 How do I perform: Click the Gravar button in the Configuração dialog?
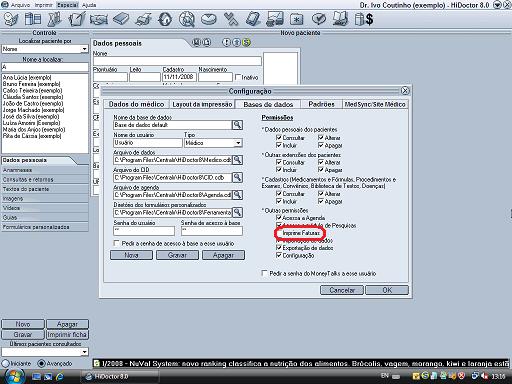[x=177, y=255]
